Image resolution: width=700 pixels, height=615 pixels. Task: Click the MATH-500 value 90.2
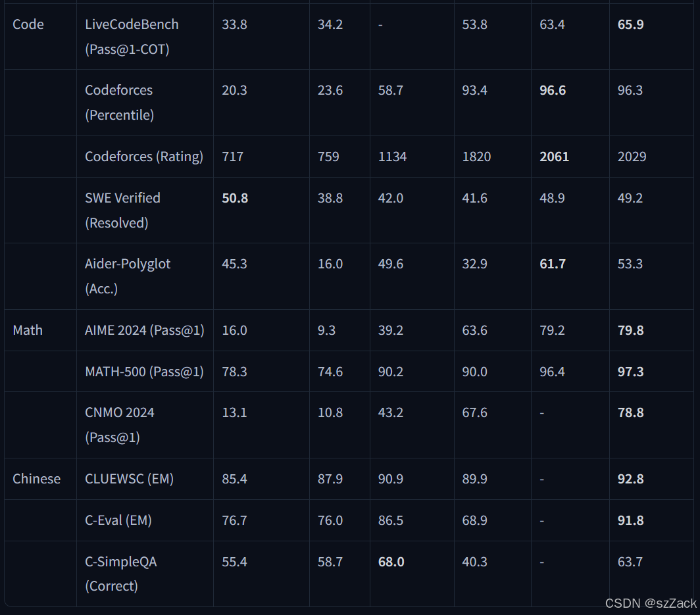391,372
